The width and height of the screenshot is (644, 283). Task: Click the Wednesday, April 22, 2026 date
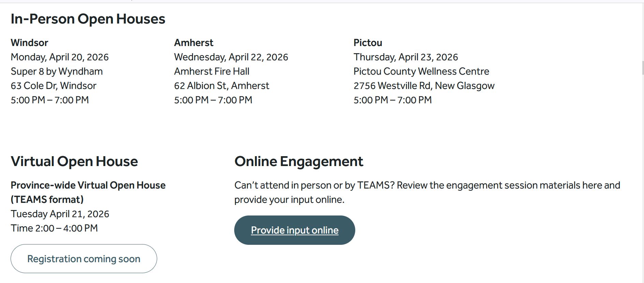click(231, 57)
